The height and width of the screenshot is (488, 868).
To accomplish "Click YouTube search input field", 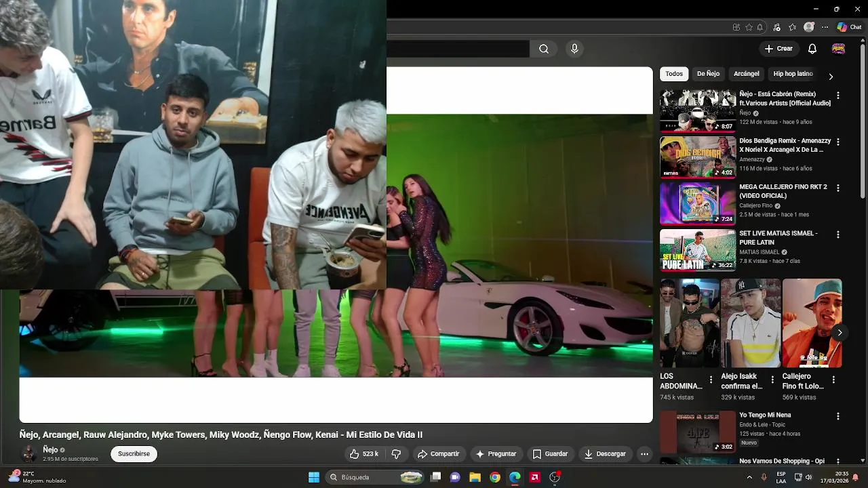I will [x=458, y=49].
